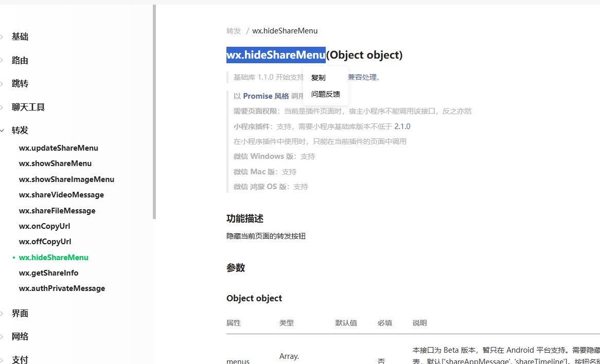Click the Object object subheading
The image size is (600, 364).
[x=254, y=298]
